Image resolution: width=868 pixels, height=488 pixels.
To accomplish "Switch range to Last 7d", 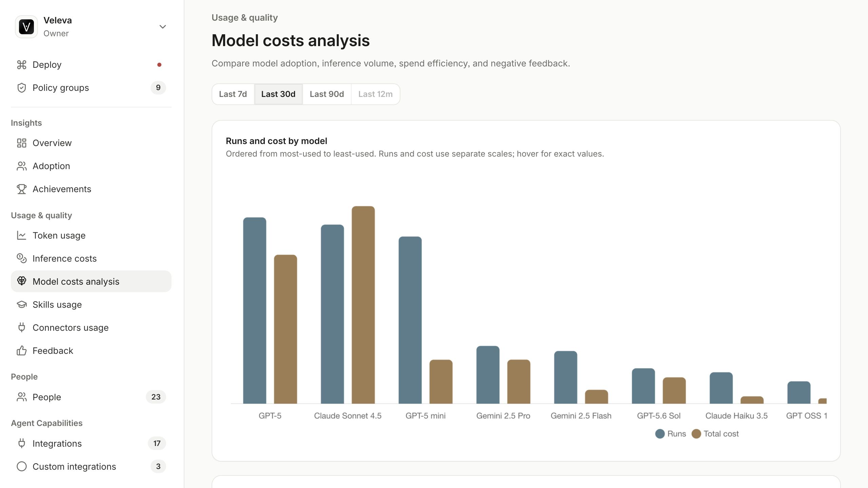I will click(233, 94).
